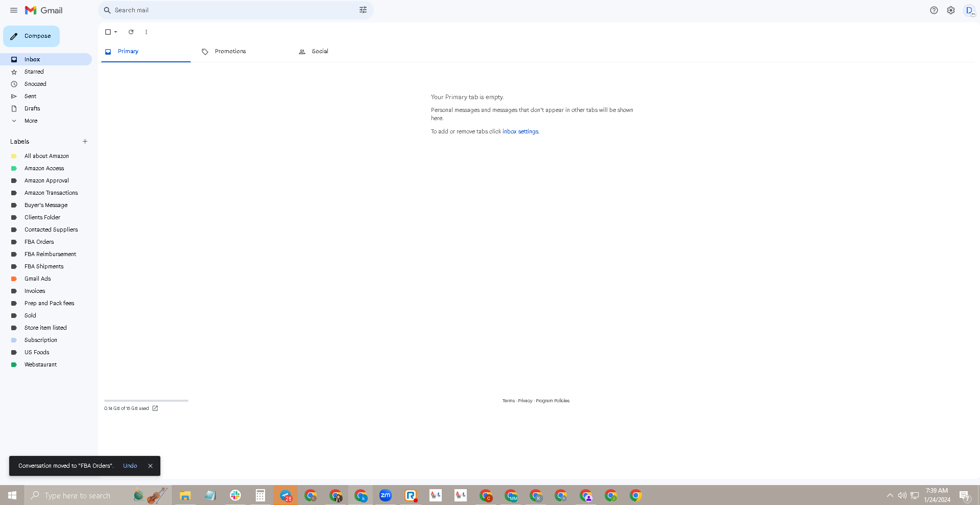Open the Amazon Approval label
Image resolution: width=980 pixels, height=505 pixels.
pyautogui.click(x=46, y=180)
